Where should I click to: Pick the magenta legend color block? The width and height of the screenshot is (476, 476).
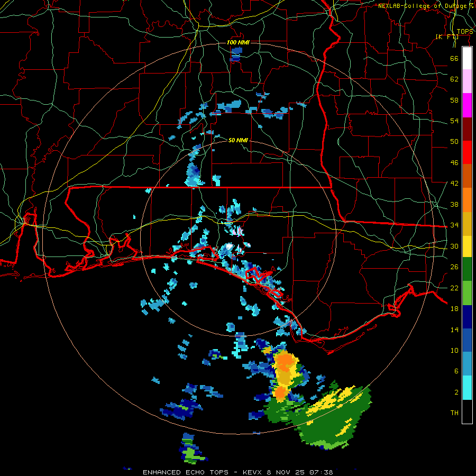click(467, 105)
